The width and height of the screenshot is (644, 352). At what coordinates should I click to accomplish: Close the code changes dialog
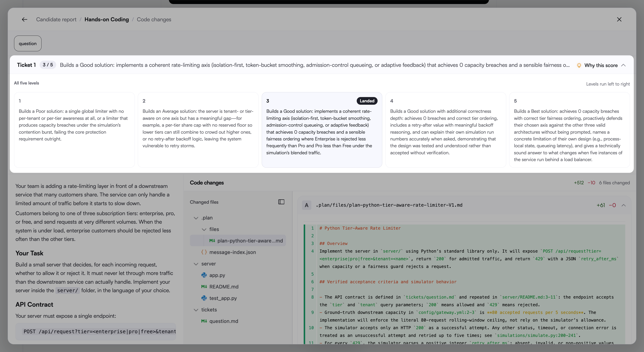[619, 20]
